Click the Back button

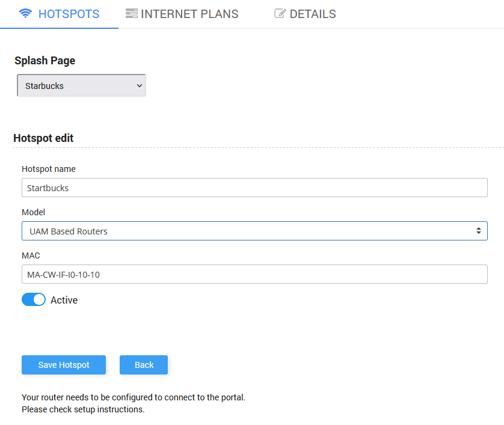[x=144, y=365]
